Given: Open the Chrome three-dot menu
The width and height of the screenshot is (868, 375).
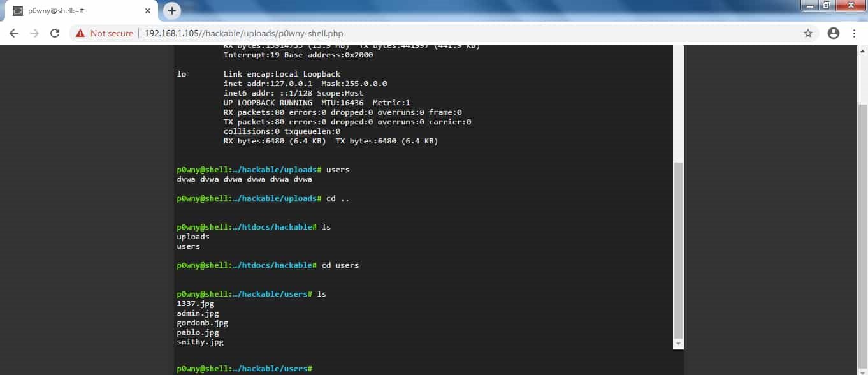Looking at the screenshot, I should (x=854, y=33).
